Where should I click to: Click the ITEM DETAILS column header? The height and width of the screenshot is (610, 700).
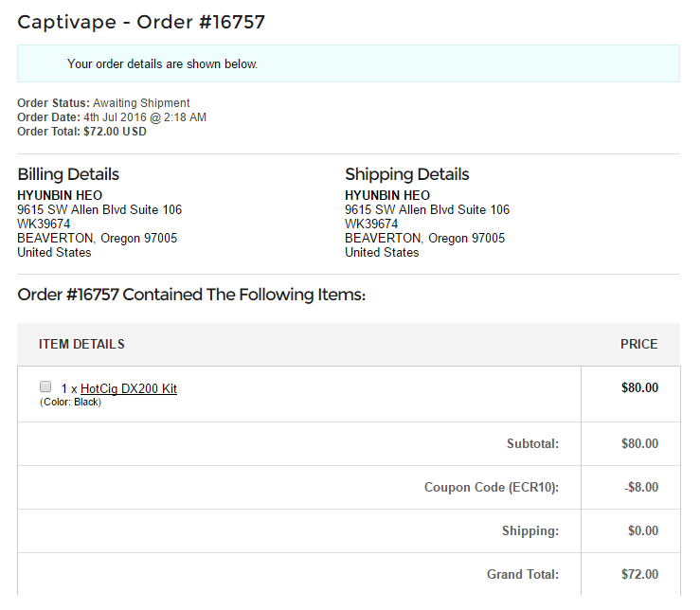pos(81,344)
